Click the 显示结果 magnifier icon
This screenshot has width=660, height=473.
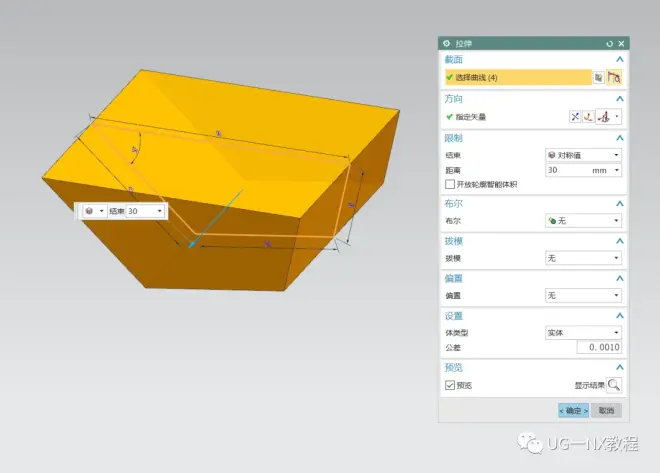point(614,385)
